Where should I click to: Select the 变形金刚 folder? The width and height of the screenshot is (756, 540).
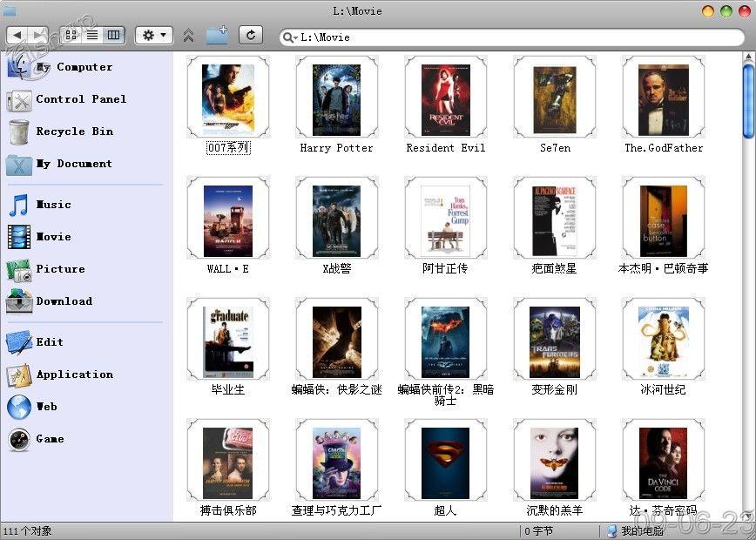click(x=555, y=339)
